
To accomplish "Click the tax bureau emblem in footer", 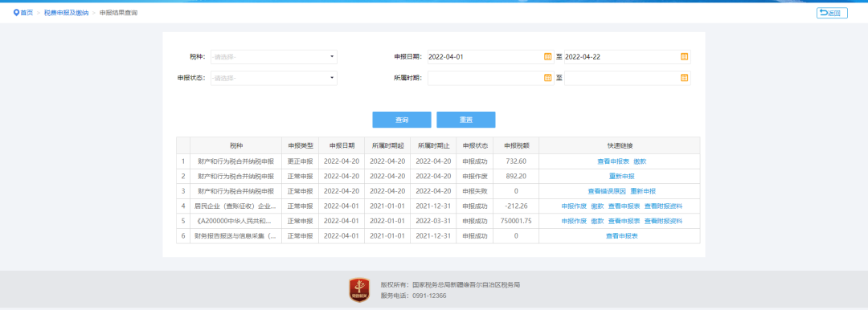I will 359,290.
